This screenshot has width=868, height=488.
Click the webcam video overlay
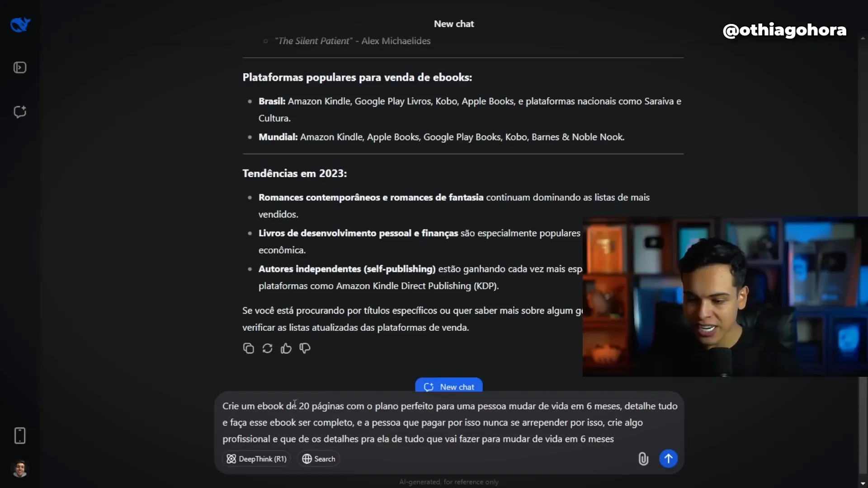725,297
